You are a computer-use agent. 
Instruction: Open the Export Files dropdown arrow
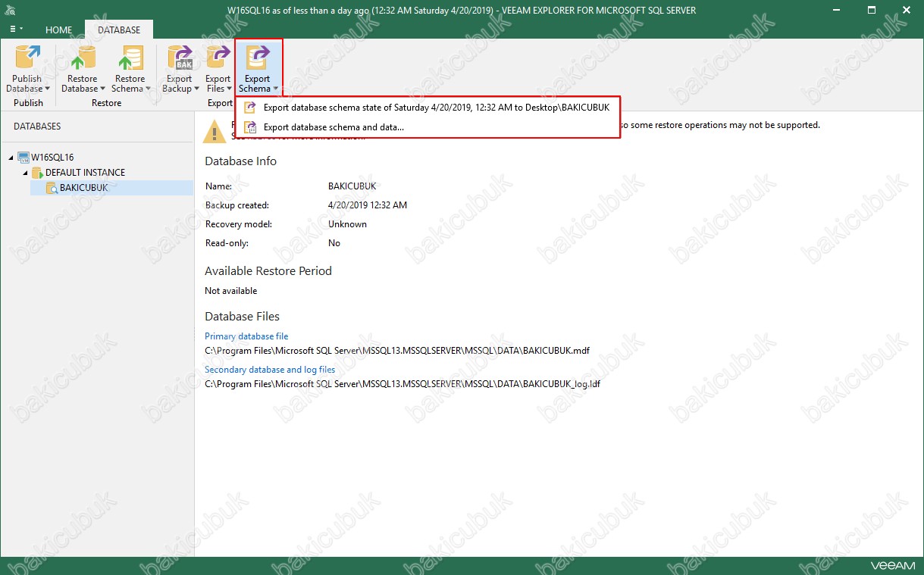pos(230,89)
